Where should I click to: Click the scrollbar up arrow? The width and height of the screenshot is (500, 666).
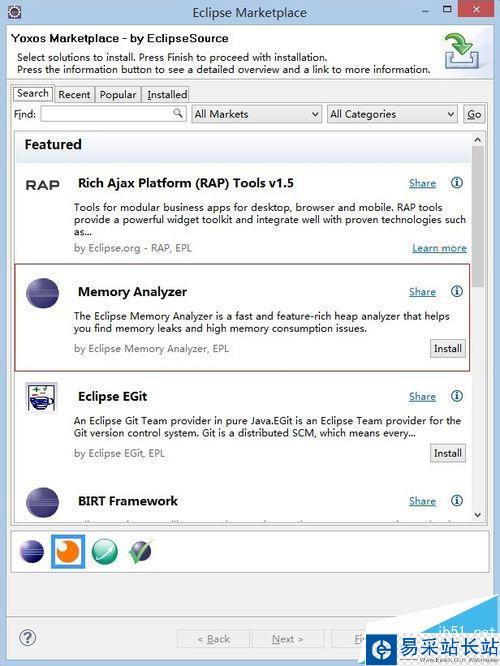477,139
